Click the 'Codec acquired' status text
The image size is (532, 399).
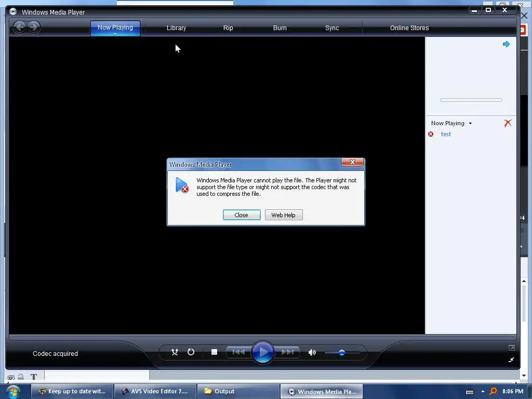55,353
